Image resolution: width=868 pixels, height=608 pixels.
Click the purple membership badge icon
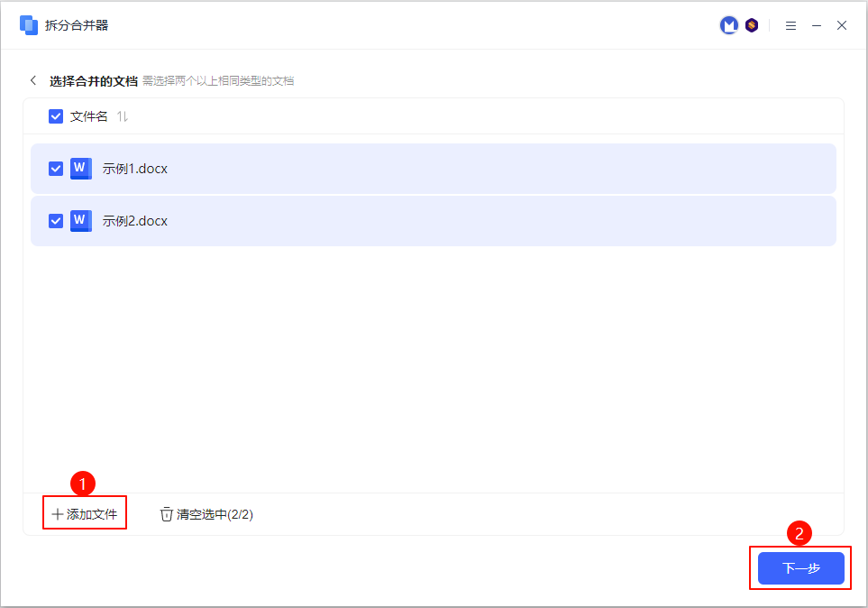752,25
